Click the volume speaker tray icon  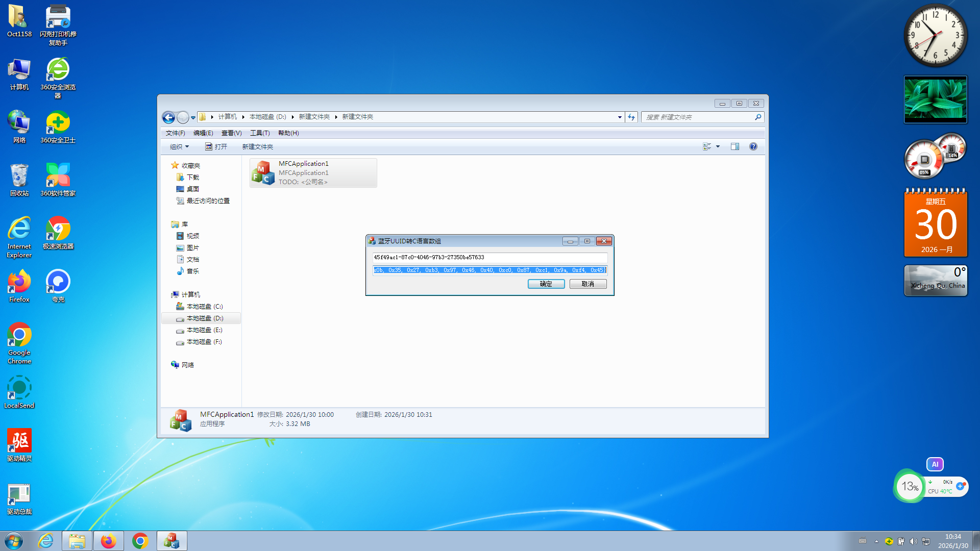click(x=913, y=541)
